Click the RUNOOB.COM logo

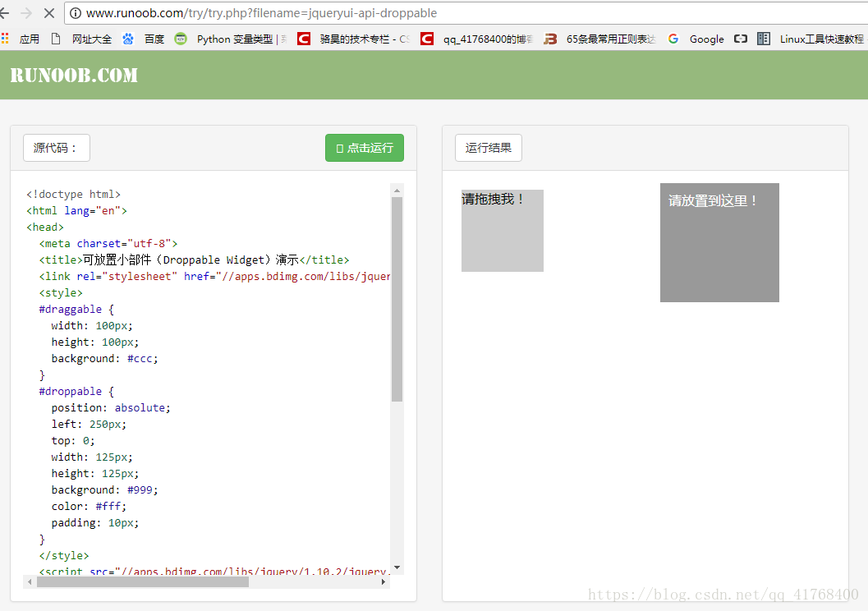[74, 76]
